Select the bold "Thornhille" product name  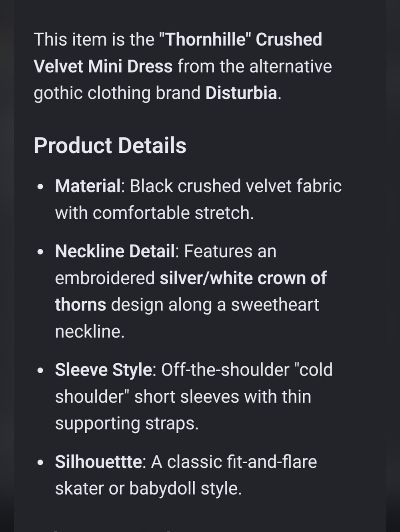tap(205, 40)
